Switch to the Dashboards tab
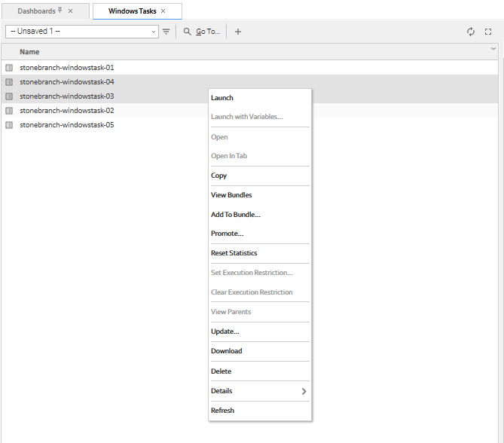Image resolution: width=504 pixels, height=443 pixels. click(36, 11)
